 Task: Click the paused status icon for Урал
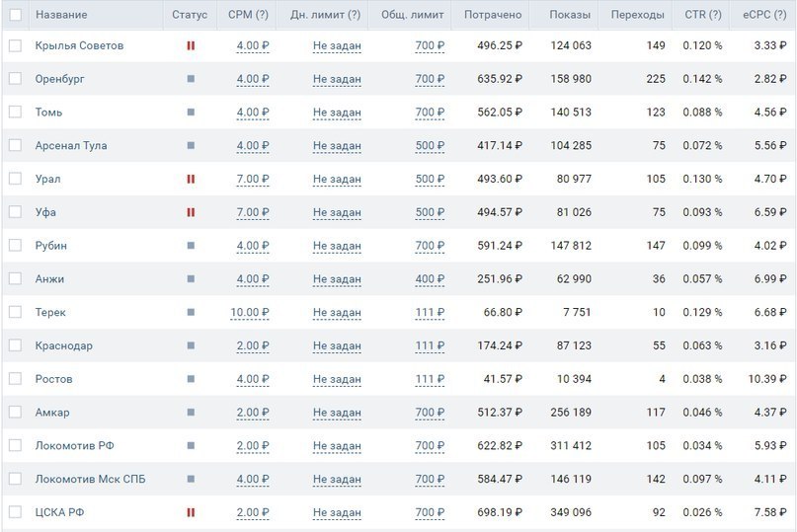(191, 179)
